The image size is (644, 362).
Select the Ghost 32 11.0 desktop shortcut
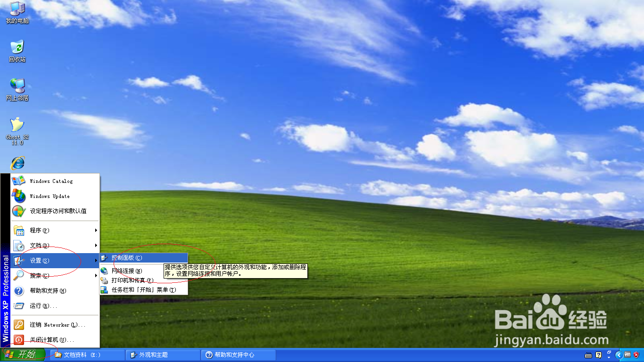(17, 131)
